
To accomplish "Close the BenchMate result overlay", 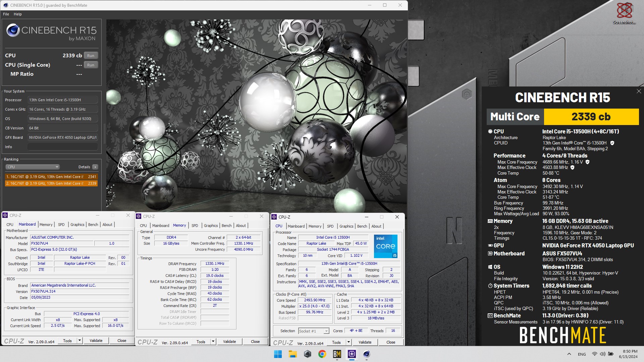I will 639,91.
